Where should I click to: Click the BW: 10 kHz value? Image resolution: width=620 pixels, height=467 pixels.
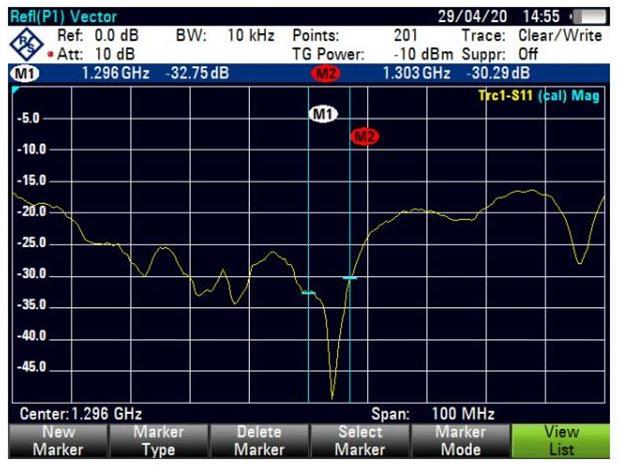pyautogui.click(x=225, y=36)
